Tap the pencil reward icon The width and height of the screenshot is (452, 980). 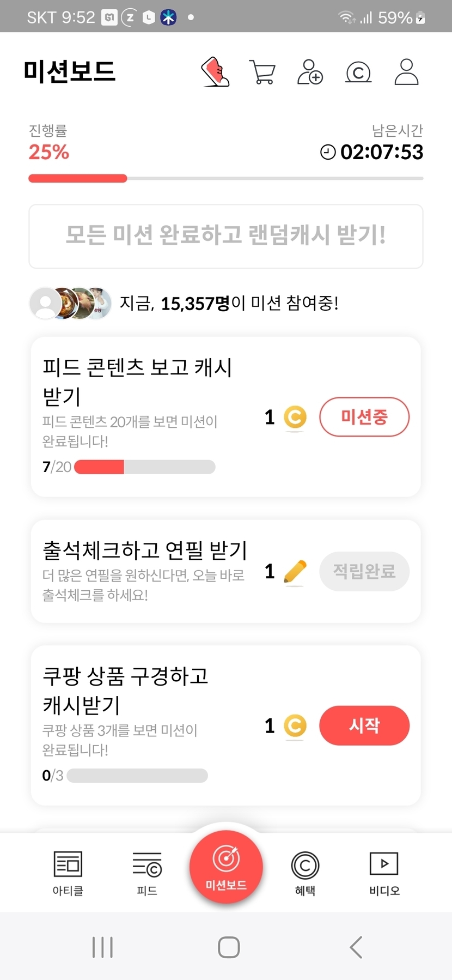click(x=295, y=572)
